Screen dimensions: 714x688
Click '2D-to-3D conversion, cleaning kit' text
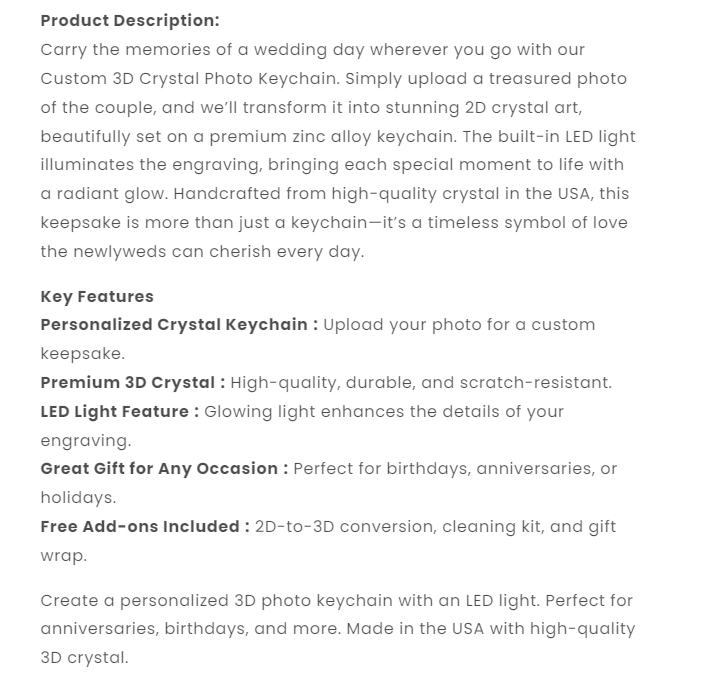398,527
